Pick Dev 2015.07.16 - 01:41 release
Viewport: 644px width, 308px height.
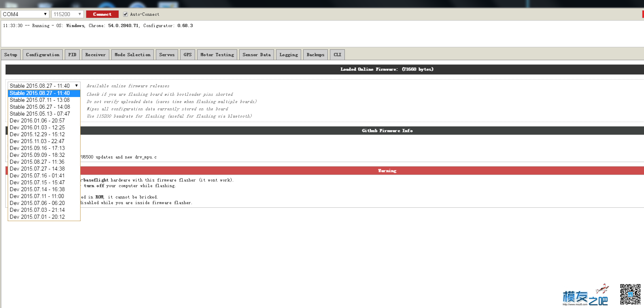[x=44, y=175]
